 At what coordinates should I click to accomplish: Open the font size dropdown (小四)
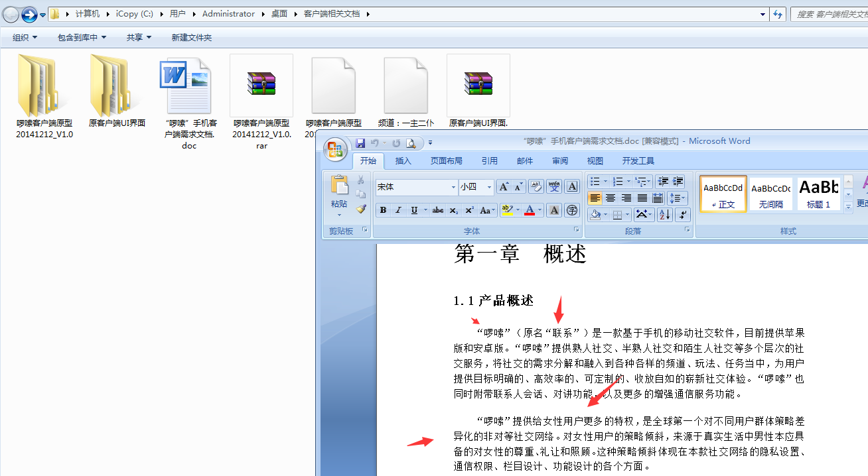tap(490, 187)
